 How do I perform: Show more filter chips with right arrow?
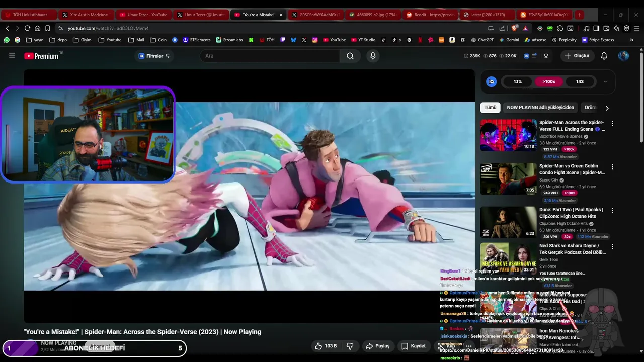607,108
